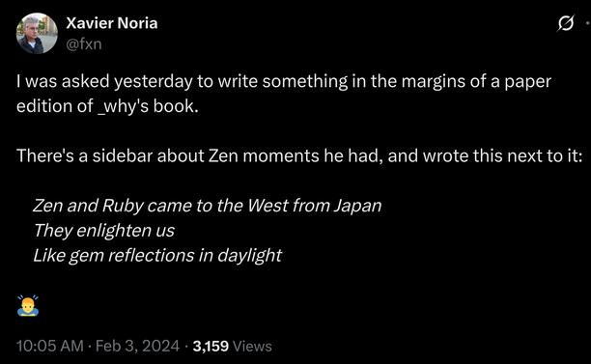Click the Grok slashed-circle icon
Viewport: 591px width, 364px height.
(566, 23)
